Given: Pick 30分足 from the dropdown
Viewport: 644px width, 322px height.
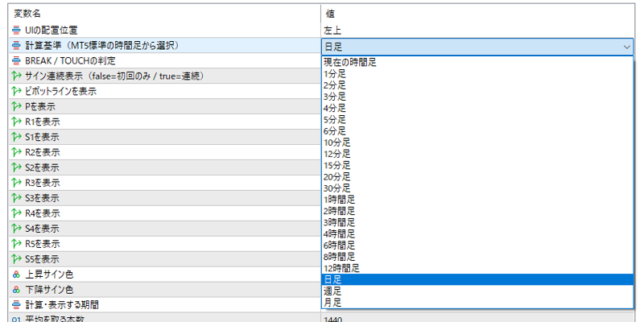Looking at the screenshot, I should 477,188.
